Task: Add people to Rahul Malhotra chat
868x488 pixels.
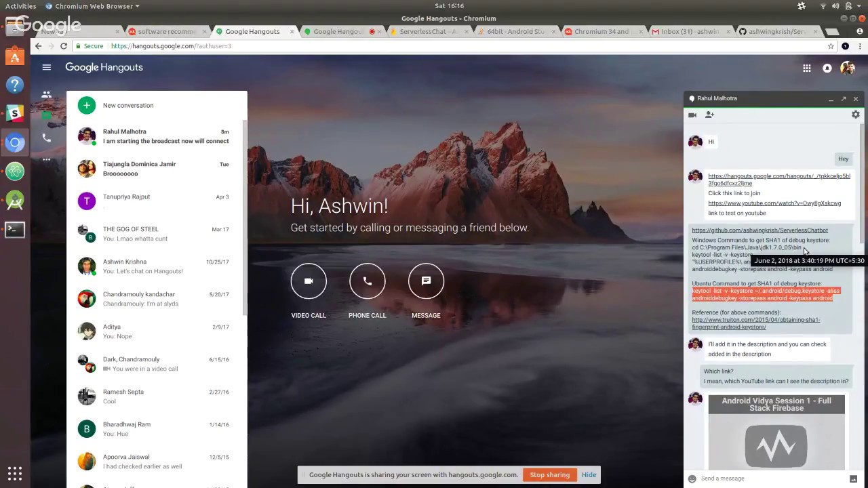Action: [709, 115]
